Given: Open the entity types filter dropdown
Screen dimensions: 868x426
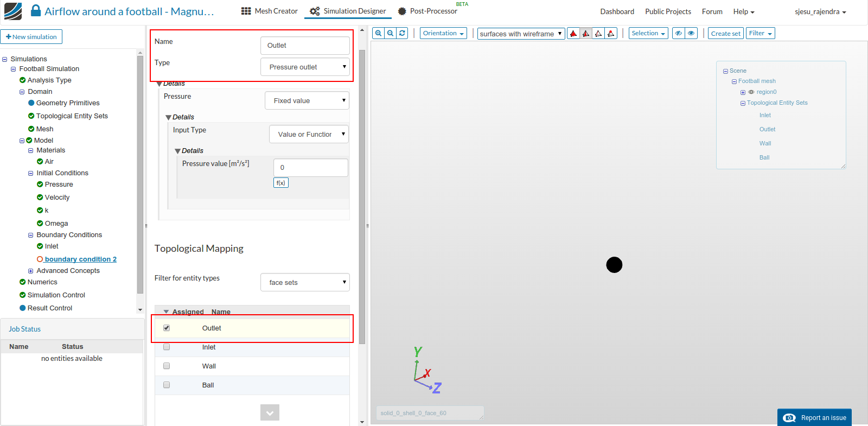Looking at the screenshot, I should pos(305,282).
